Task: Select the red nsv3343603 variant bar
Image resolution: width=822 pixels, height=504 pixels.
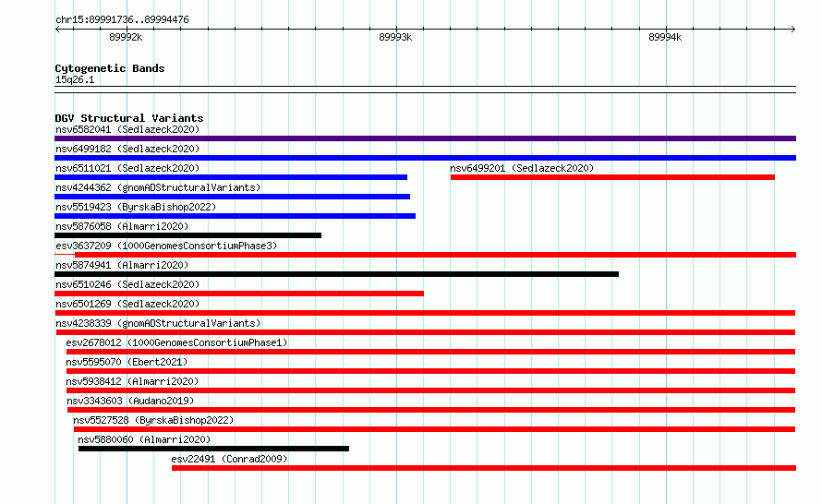Action: [x=431, y=410]
